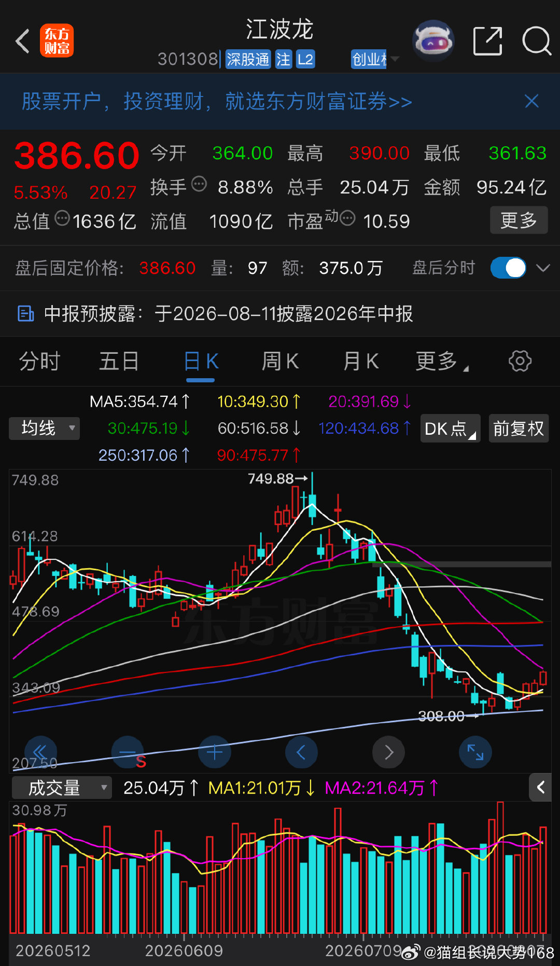The image size is (560, 966).
Task: Tap the MA1:21.01万 volume value
Action: [x=262, y=788]
